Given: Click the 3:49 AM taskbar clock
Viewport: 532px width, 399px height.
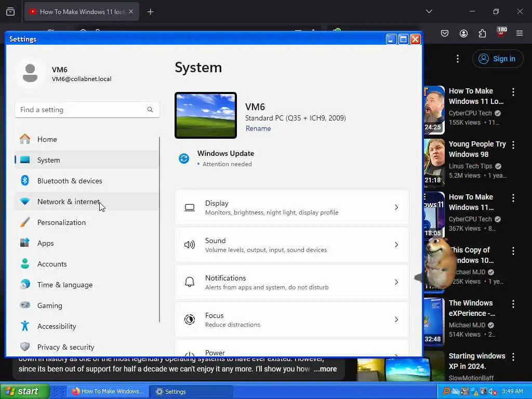Looking at the screenshot, I should click(x=512, y=391).
